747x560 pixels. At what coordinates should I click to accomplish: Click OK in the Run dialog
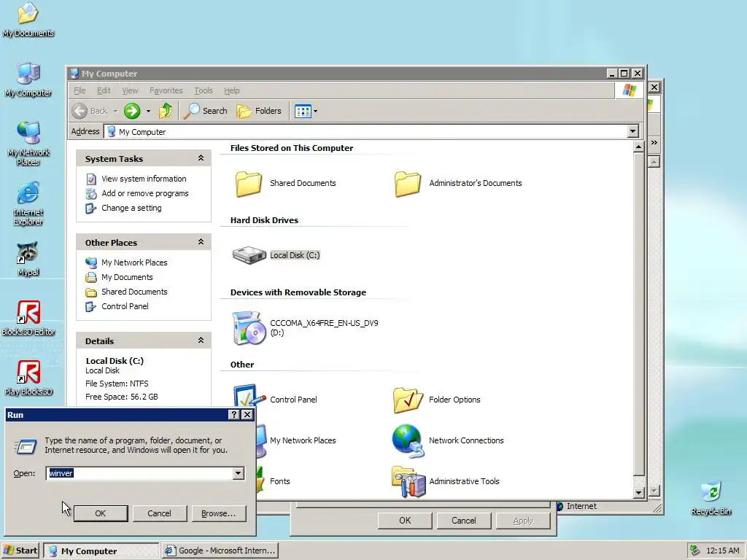101,513
